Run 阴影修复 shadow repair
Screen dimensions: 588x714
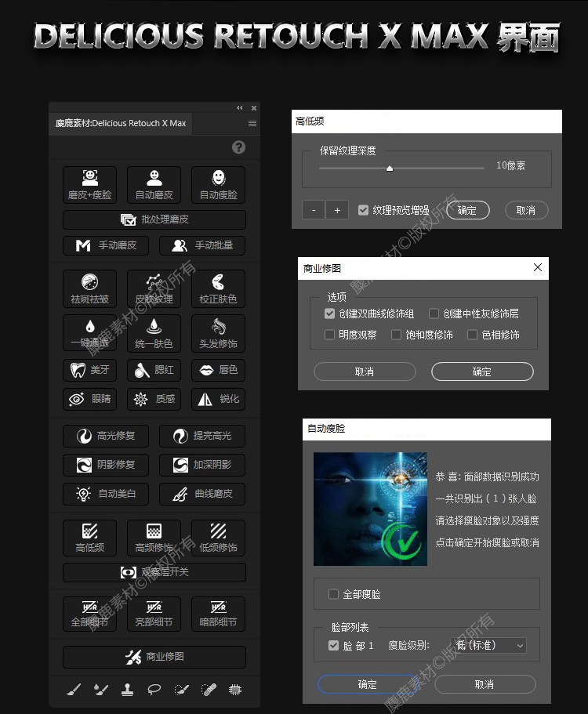[x=106, y=465]
